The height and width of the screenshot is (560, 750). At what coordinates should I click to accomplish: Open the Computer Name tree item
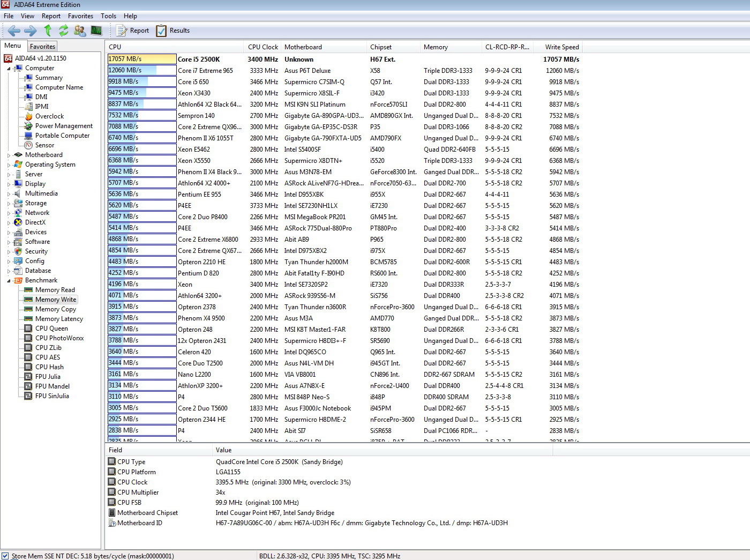click(x=59, y=87)
